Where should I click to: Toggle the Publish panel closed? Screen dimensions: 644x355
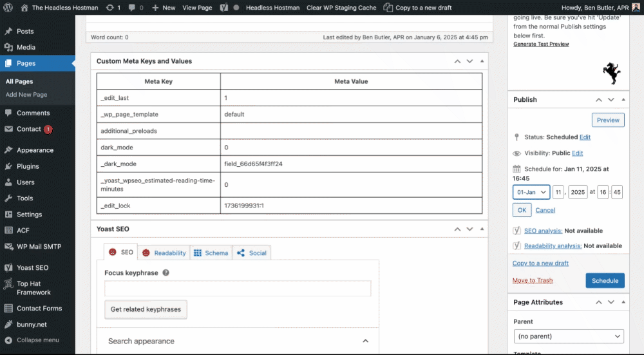pos(623,100)
